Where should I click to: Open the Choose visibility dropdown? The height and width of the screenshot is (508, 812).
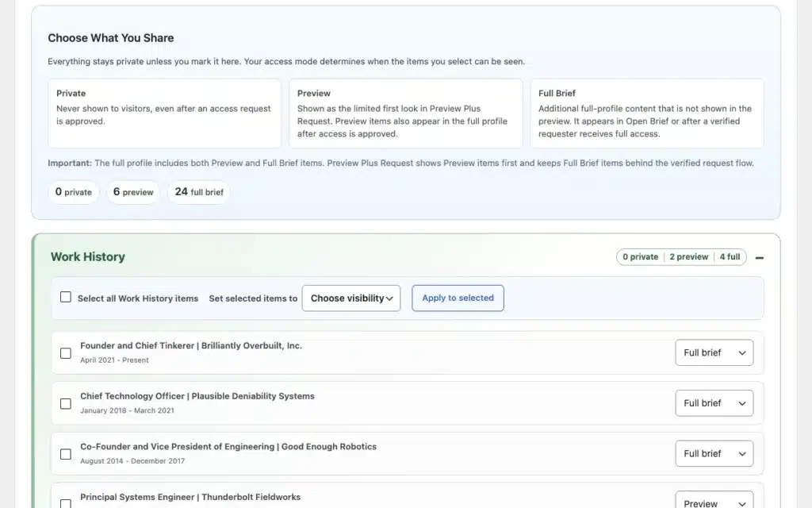(x=351, y=298)
